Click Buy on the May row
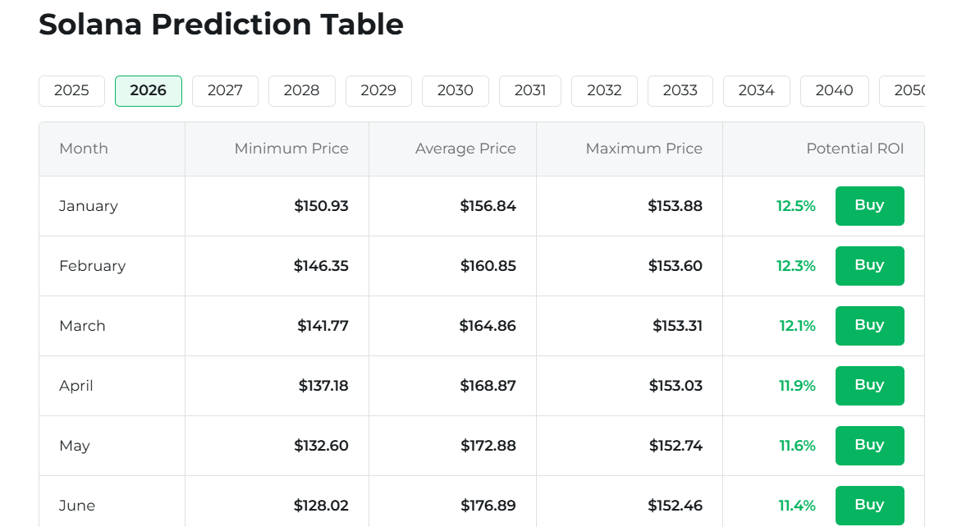Viewport: 980px width, 527px height. point(869,446)
